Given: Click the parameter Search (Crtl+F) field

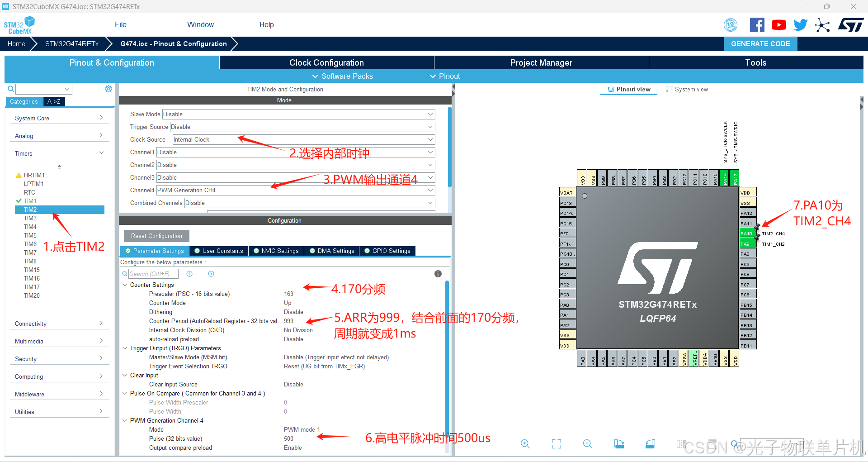Looking at the screenshot, I should (153, 274).
